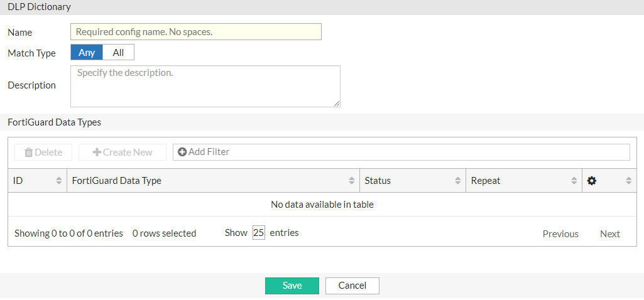Click the '0 rows selected' text
The height and width of the screenshot is (300, 644).
(164, 233)
